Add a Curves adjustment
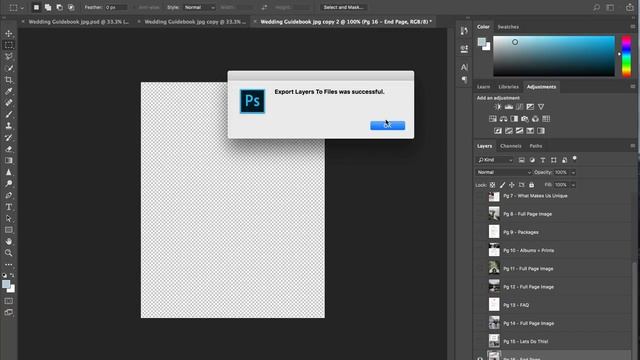640x360 pixels. pos(519,107)
